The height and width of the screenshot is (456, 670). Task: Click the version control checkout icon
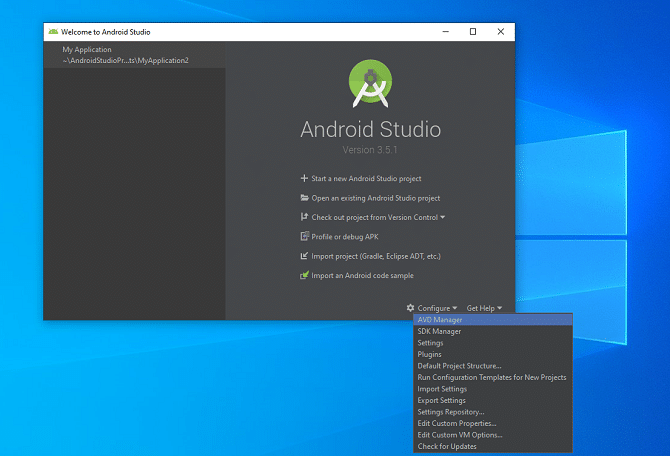pos(304,217)
